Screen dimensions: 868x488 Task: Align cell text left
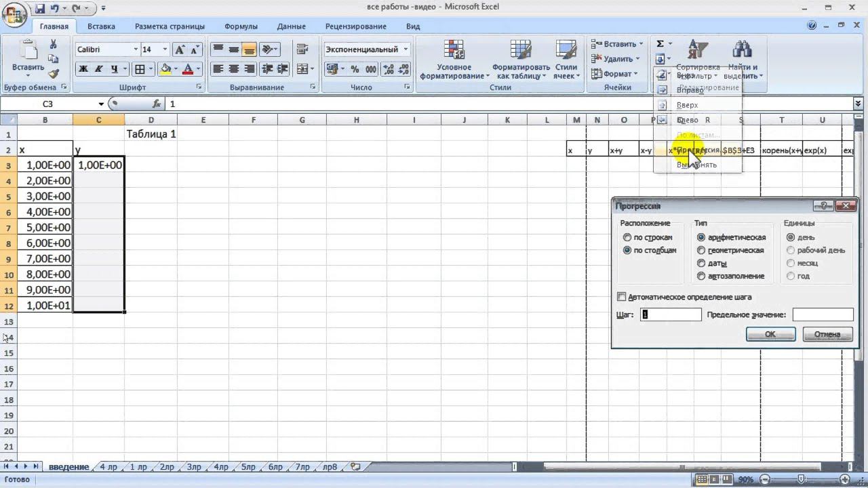click(x=218, y=69)
